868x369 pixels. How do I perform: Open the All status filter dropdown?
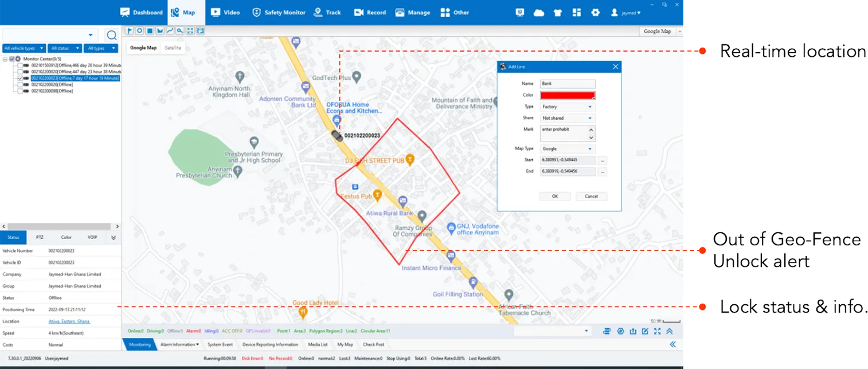[x=65, y=49]
